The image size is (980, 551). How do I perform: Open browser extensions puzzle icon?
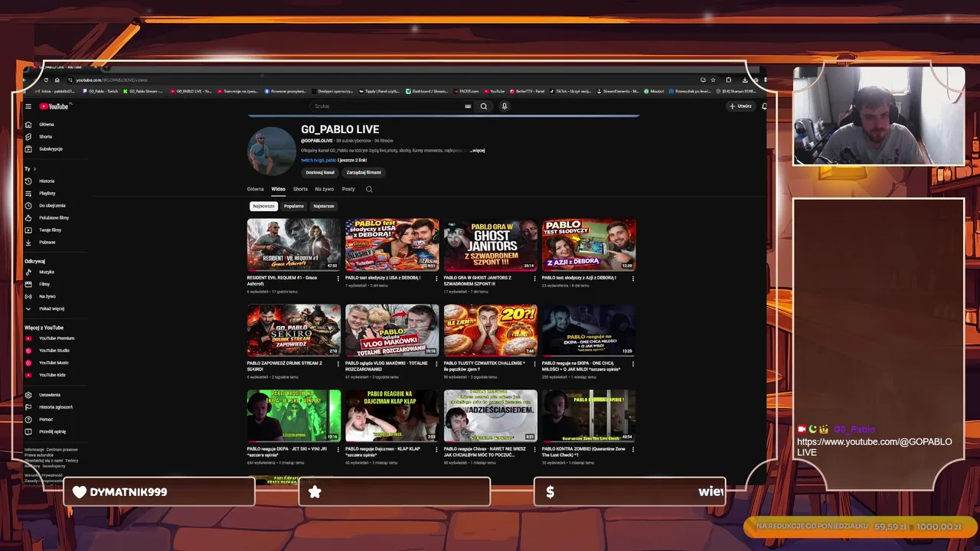pyautogui.click(x=728, y=80)
